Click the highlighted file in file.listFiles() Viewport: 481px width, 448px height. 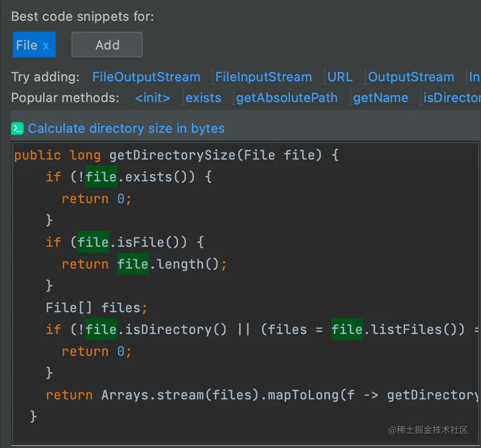[x=347, y=329]
